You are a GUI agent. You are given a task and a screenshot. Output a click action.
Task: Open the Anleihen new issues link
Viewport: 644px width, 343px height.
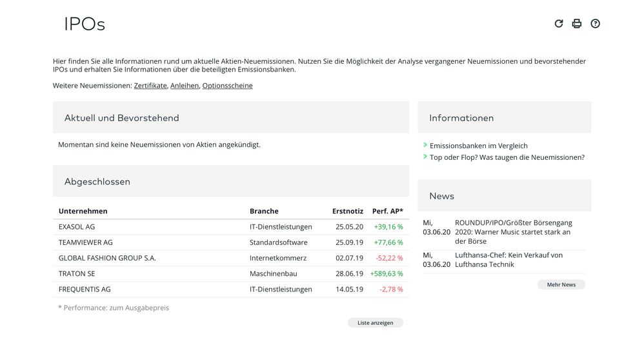coord(185,86)
